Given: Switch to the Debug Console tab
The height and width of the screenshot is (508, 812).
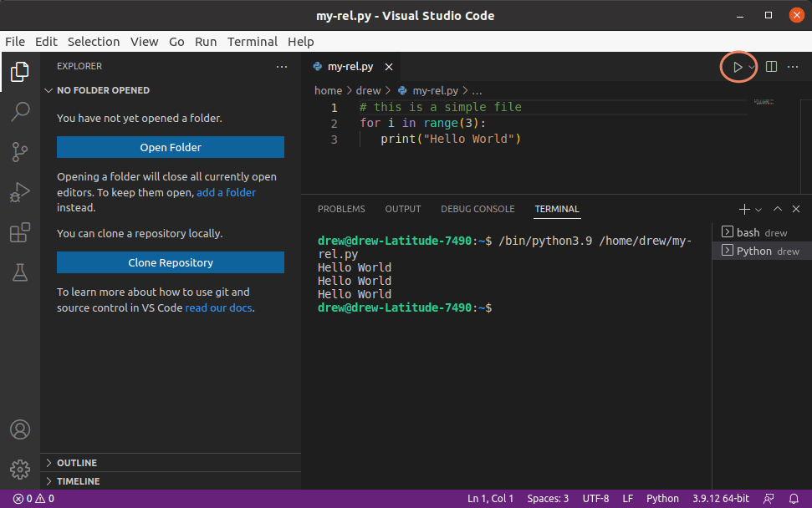Looking at the screenshot, I should point(477,209).
